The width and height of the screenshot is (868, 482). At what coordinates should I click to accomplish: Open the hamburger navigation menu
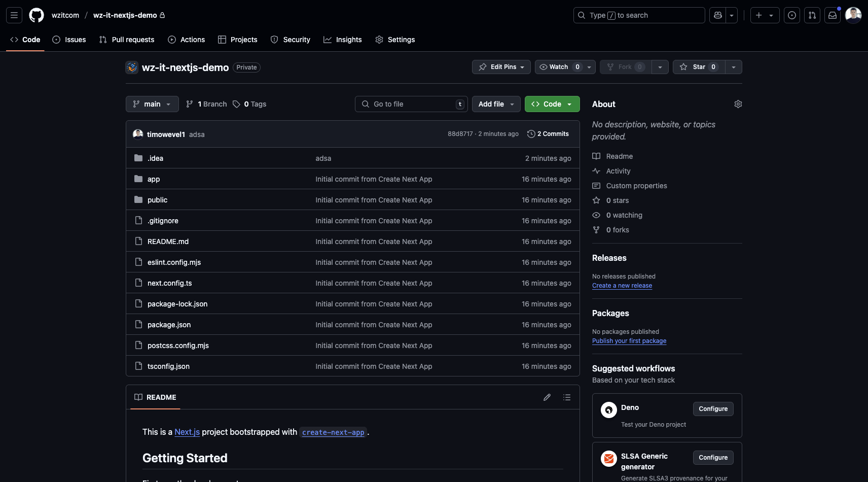click(14, 15)
